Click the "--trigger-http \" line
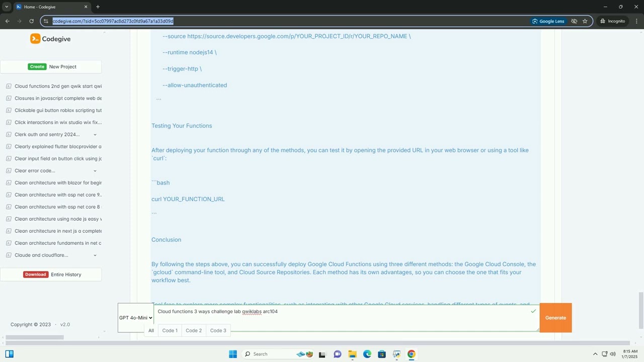The width and height of the screenshot is (644, 362). [x=182, y=69]
